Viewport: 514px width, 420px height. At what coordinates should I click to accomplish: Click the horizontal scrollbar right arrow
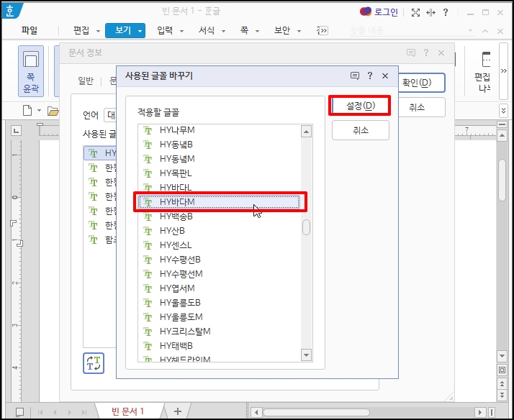pyautogui.click(x=480, y=412)
